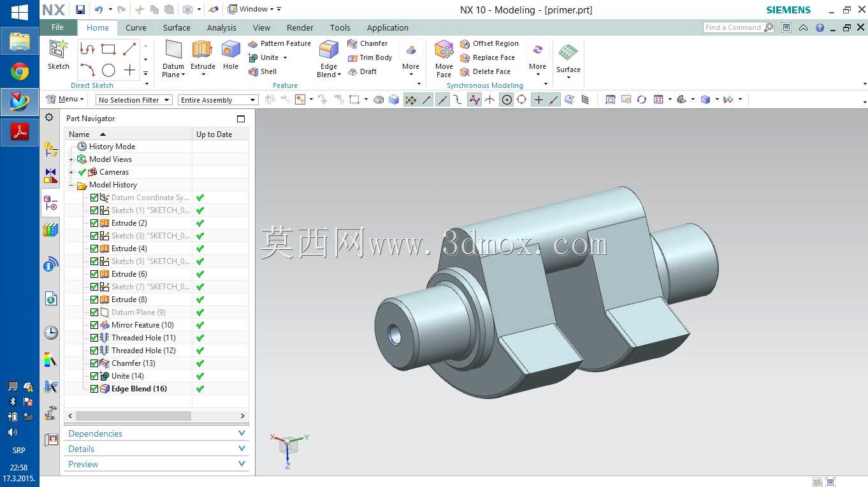The width and height of the screenshot is (868, 487).
Task: Toggle the Edge Blend (16) checkbox
Action: 94,389
